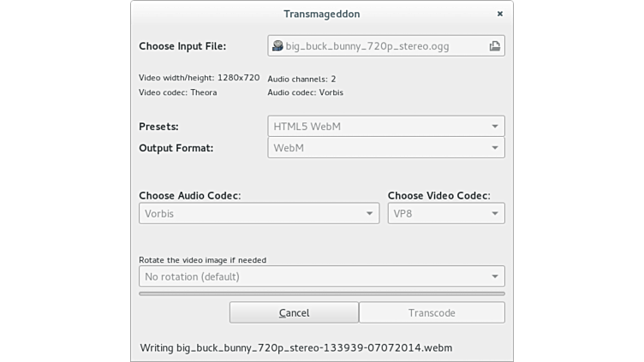The image size is (644, 362).
Task: Click the transcoding progress bar
Action: (x=321, y=294)
